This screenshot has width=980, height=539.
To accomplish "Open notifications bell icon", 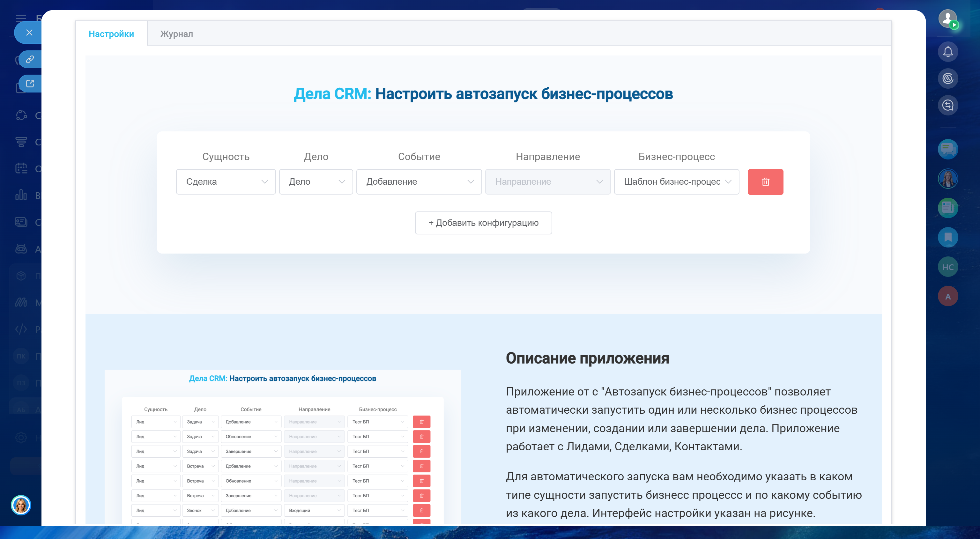I will coord(947,52).
